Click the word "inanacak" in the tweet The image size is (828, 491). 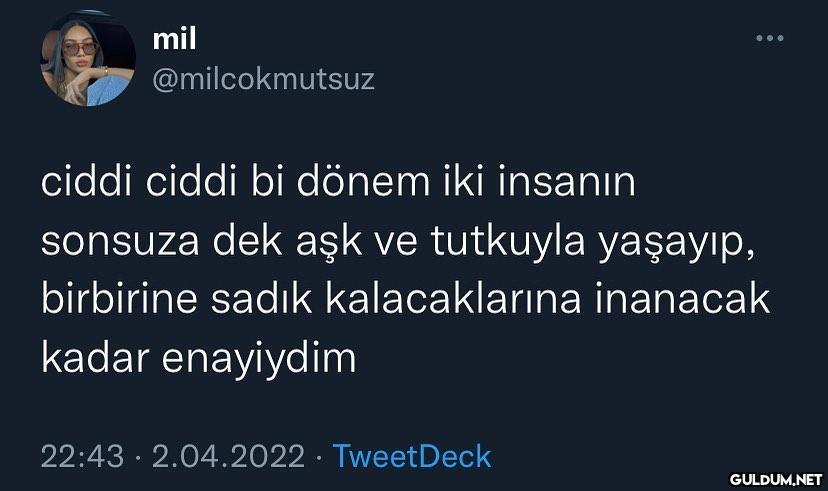coord(683,299)
